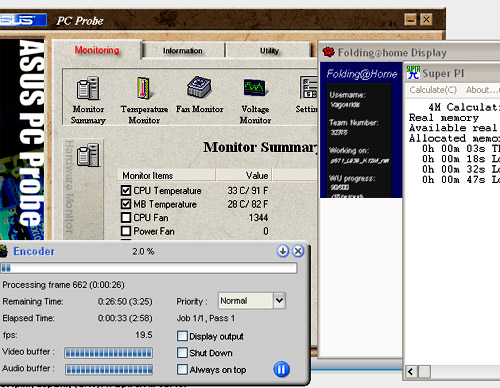Expand the Priority dropdown arrow
The image size is (500, 388).
click(x=279, y=301)
